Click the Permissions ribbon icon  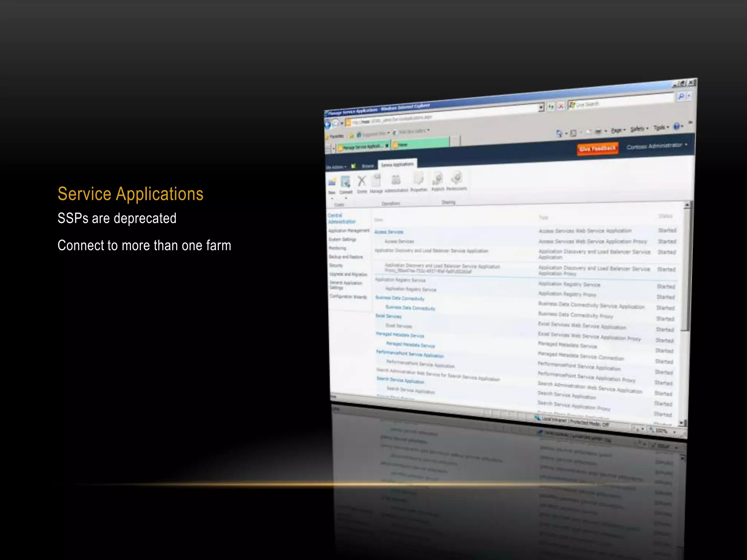click(456, 177)
